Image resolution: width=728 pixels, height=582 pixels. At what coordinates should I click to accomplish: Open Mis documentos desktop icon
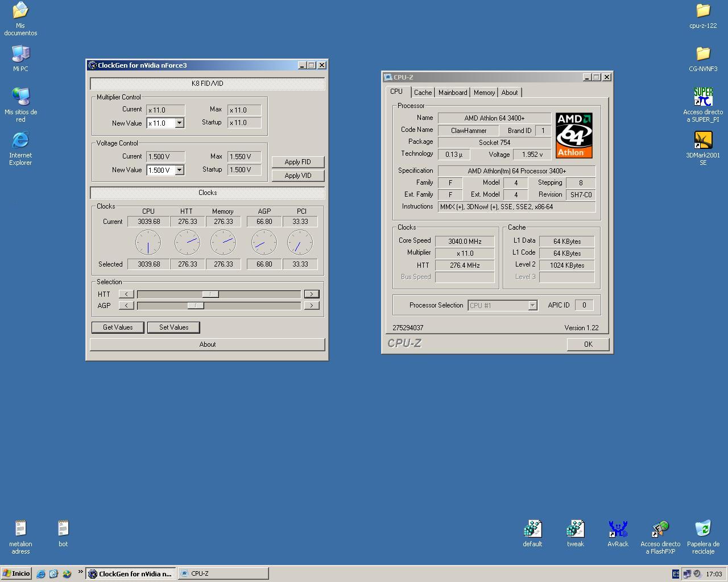click(20, 18)
